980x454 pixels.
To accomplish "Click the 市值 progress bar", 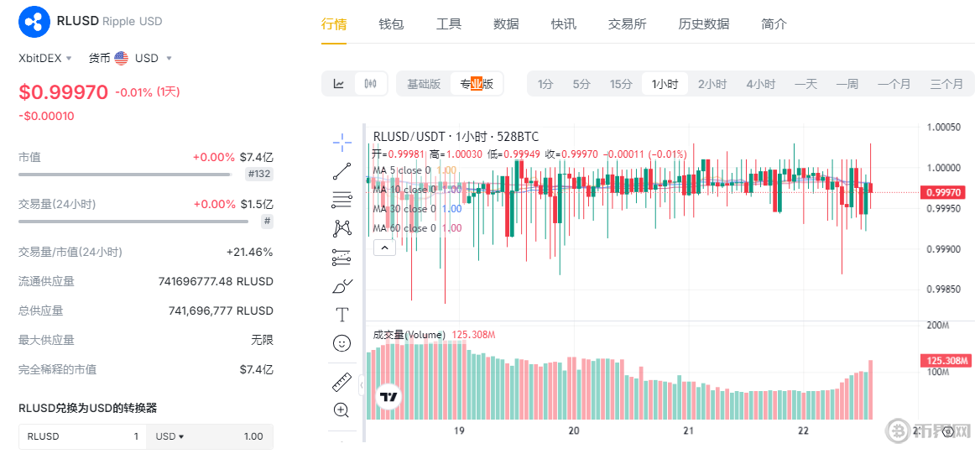I will [124, 175].
